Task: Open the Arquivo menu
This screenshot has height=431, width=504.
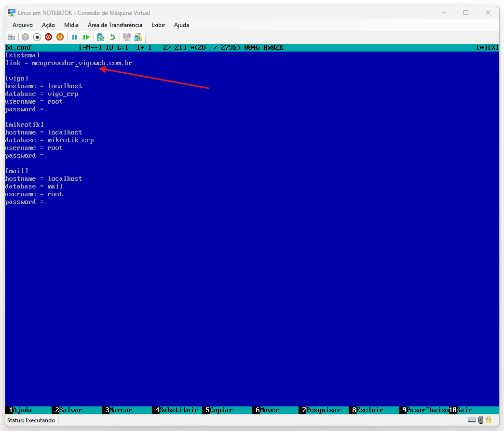Action: [23, 25]
